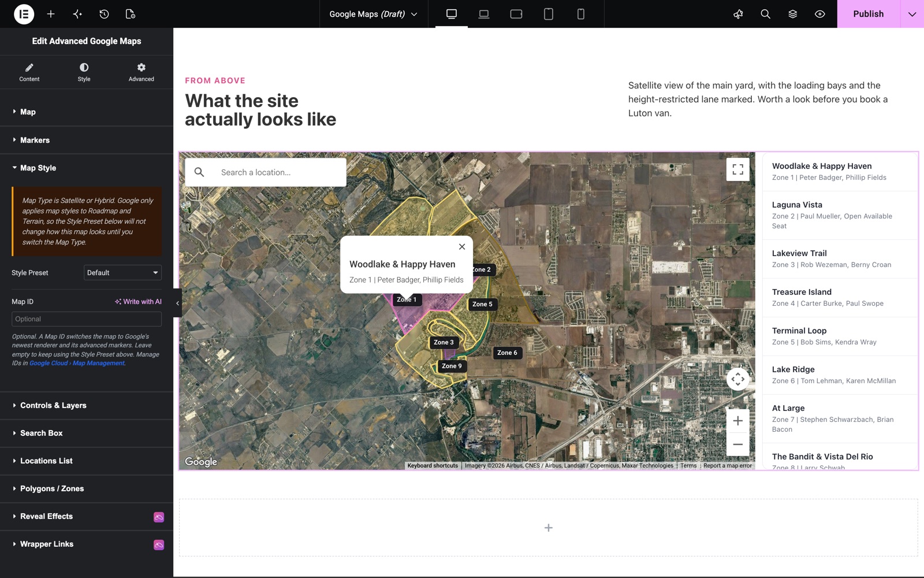924x578 pixels.
Task: Open the Google Maps (Draft) page dropdown
Action: click(x=373, y=14)
